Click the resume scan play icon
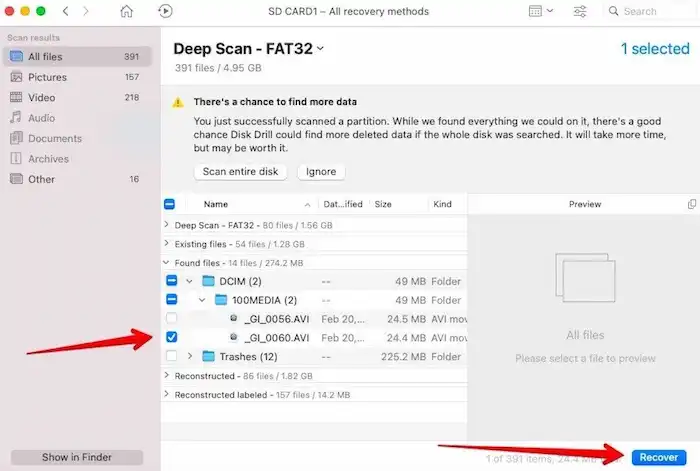 coord(166,12)
